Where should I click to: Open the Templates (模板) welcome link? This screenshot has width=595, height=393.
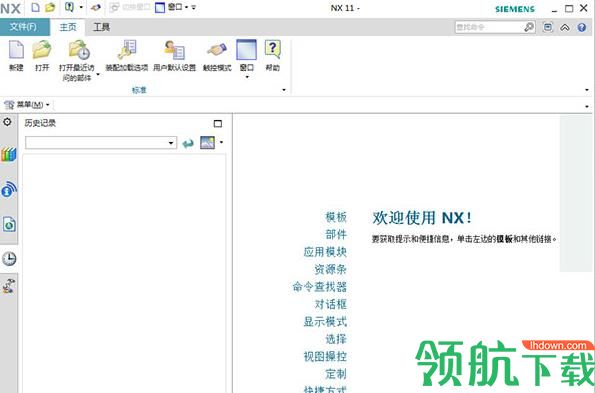[x=336, y=217]
